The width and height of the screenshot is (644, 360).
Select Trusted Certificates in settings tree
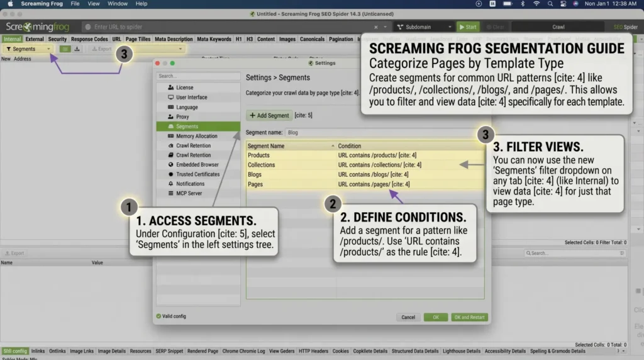197,174
